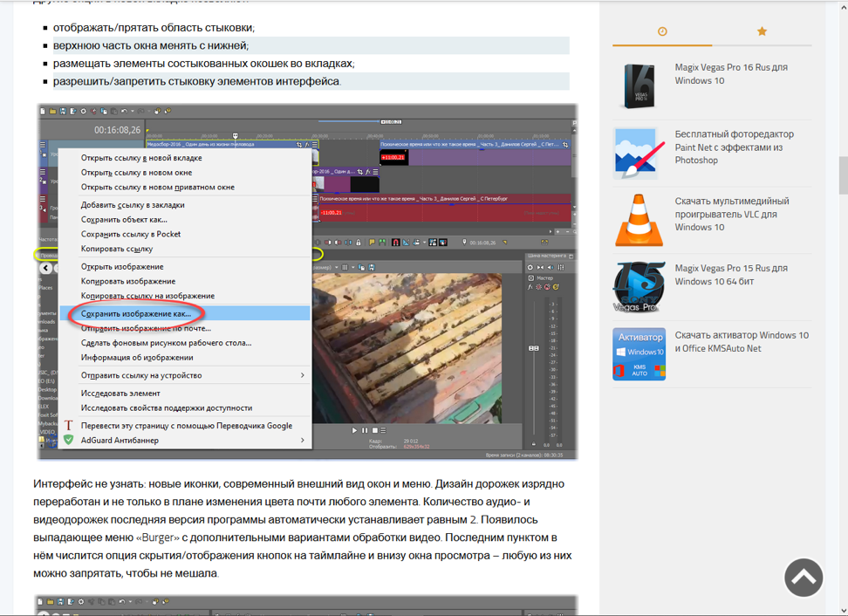The image size is (848, 616).
Task: Expand the "Отправить ссылку на устройство" submenu
Action: tap(185, 375)
